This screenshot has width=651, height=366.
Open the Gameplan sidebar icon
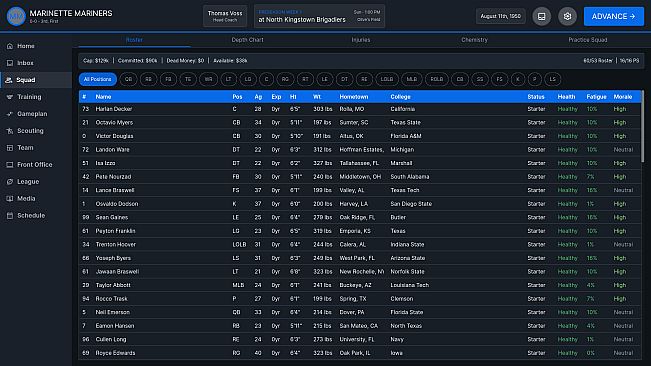point(10,114)
